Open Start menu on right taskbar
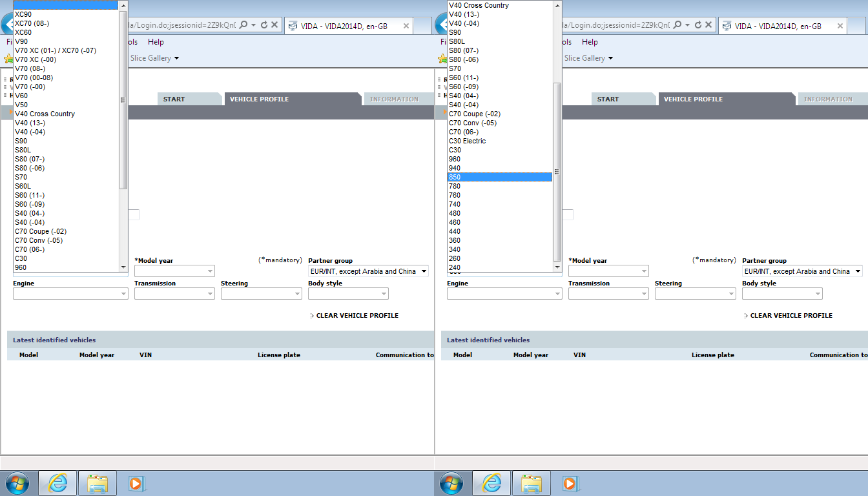Viewport: 868px width, 496px height. click(x=451, y=483)
